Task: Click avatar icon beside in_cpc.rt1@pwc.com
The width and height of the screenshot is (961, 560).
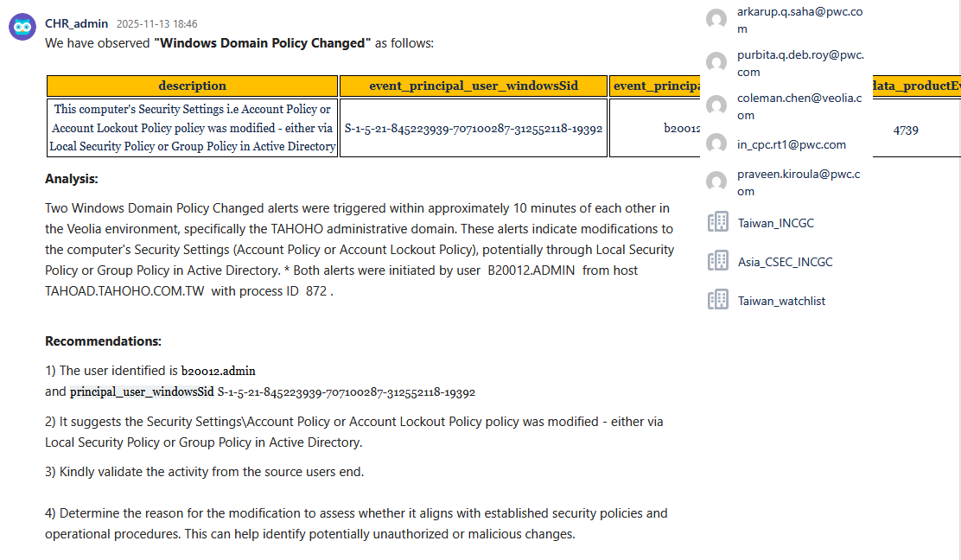Action: (x=716, y=143)
